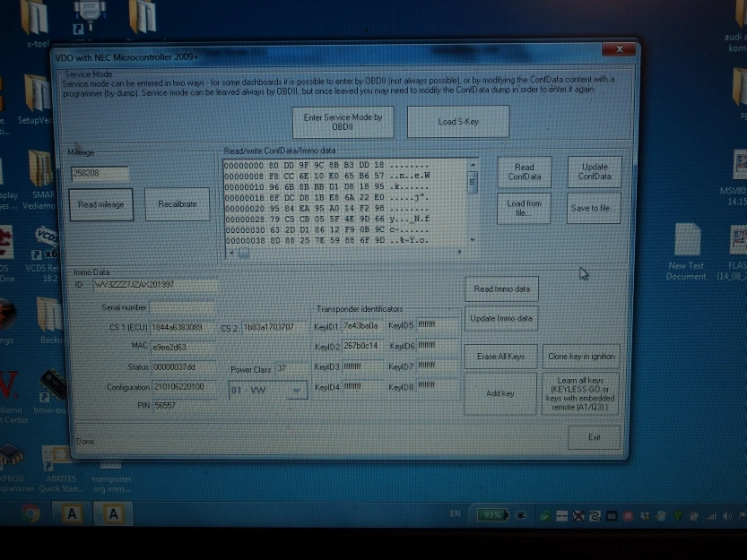747x560 pixels.
Task: Click the Add key button
Action: [500, 393]
